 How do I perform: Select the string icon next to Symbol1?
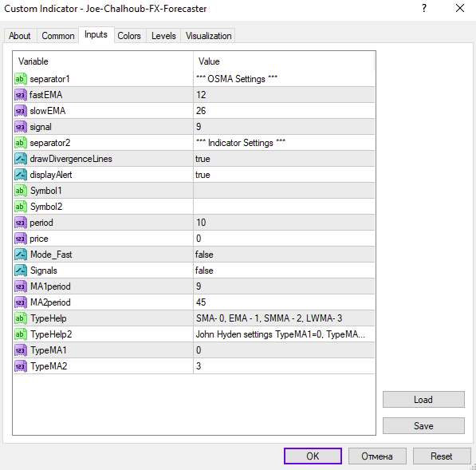(x=21, y=191)
